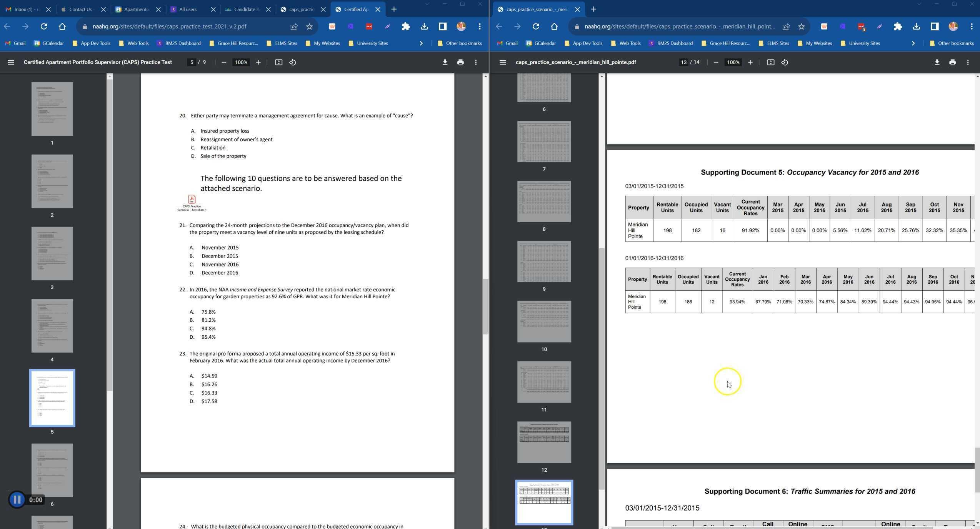Zoom in on left PDF viewer
This screenshot has width=980, height=529.
coord(258,62)
